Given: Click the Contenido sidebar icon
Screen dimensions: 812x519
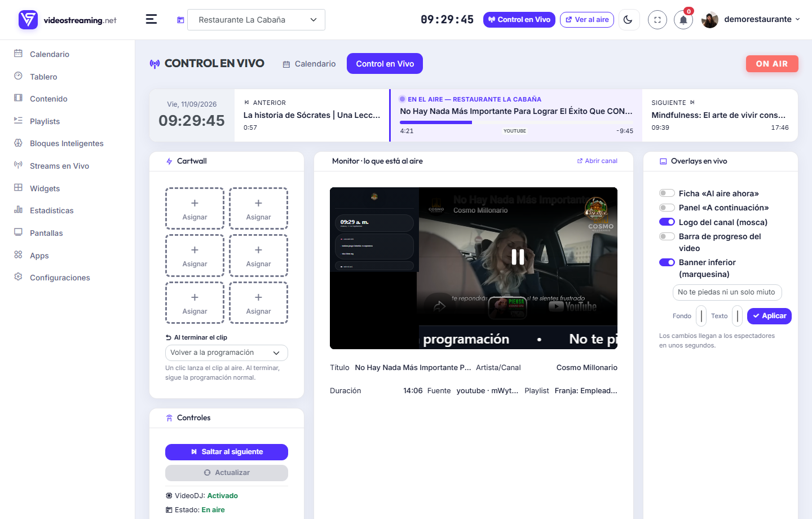Looking at the screenshot, I should click(18, 98).
